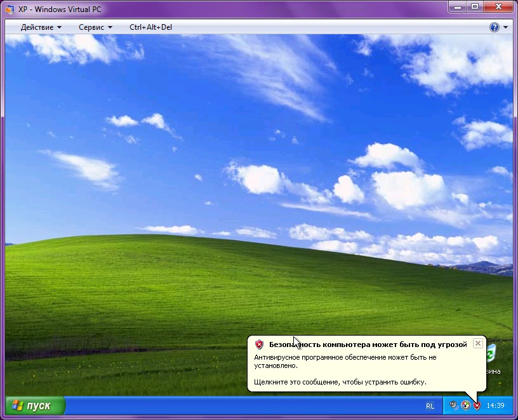Click the Windows Virtual PC title bar icon

click(x=10, y=10)
